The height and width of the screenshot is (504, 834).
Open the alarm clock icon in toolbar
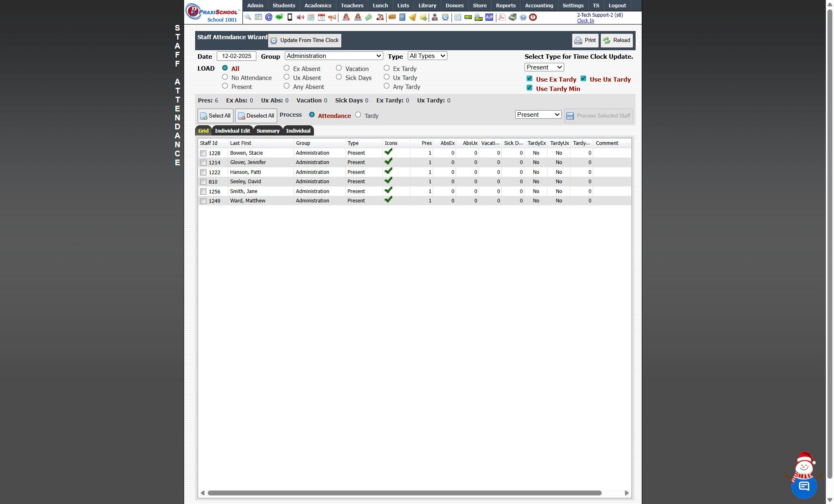[x=445, y=17]
